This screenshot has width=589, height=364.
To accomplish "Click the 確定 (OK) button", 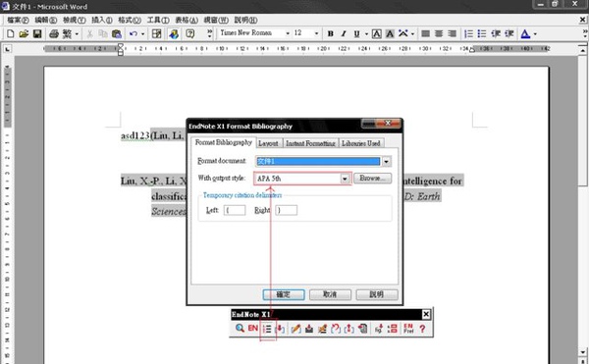I will click(x=284, y=294).
